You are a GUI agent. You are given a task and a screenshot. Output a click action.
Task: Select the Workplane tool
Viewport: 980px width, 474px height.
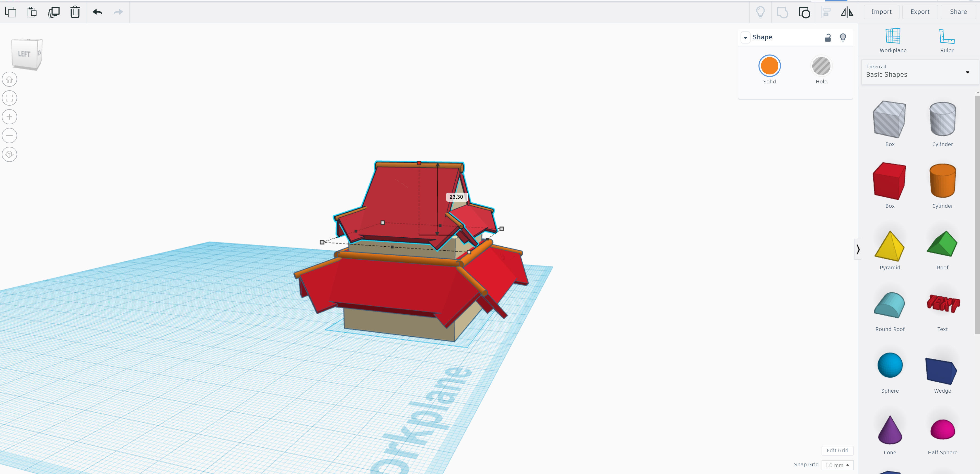coord(893,39)
